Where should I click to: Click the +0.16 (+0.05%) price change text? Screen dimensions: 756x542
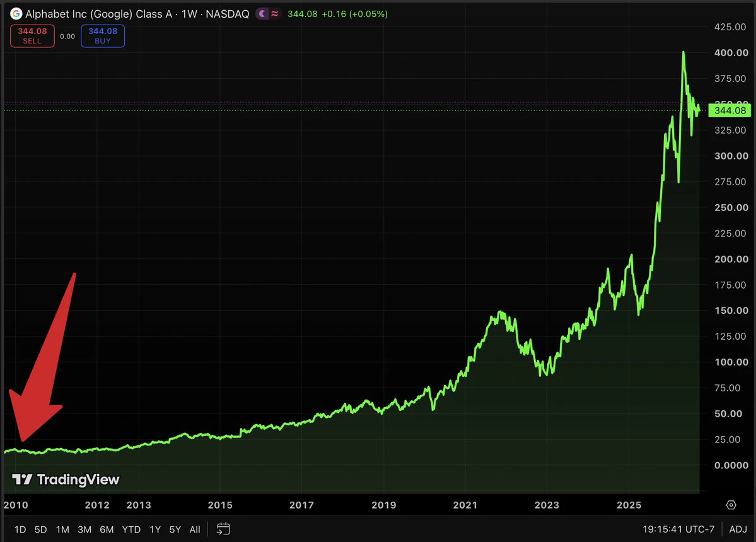tap(354, 14)
